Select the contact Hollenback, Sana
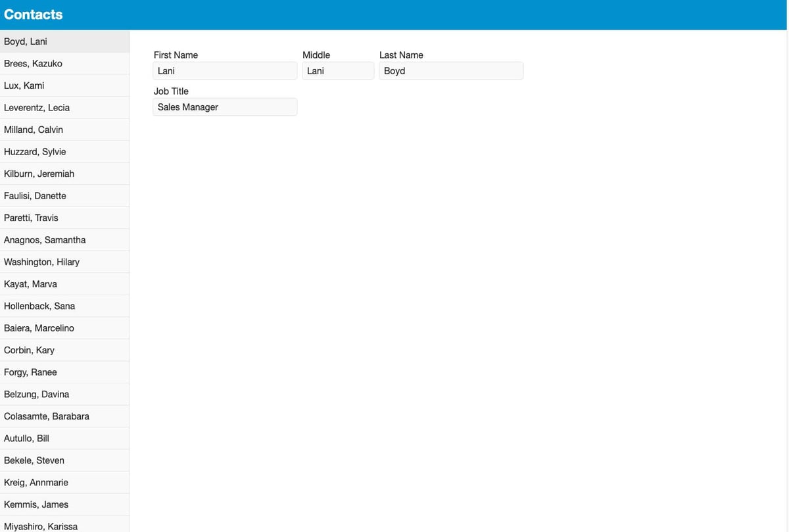 coord(64,306)
